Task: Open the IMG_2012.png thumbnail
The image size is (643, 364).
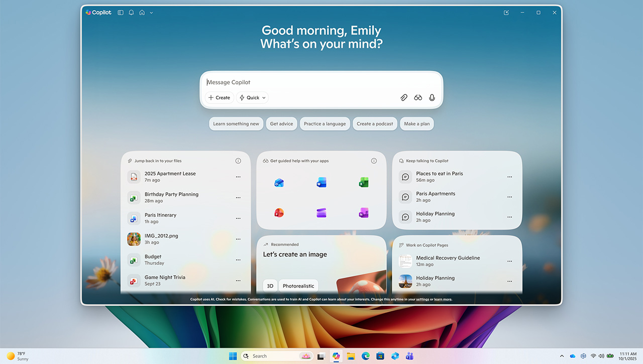Action: 134,239
